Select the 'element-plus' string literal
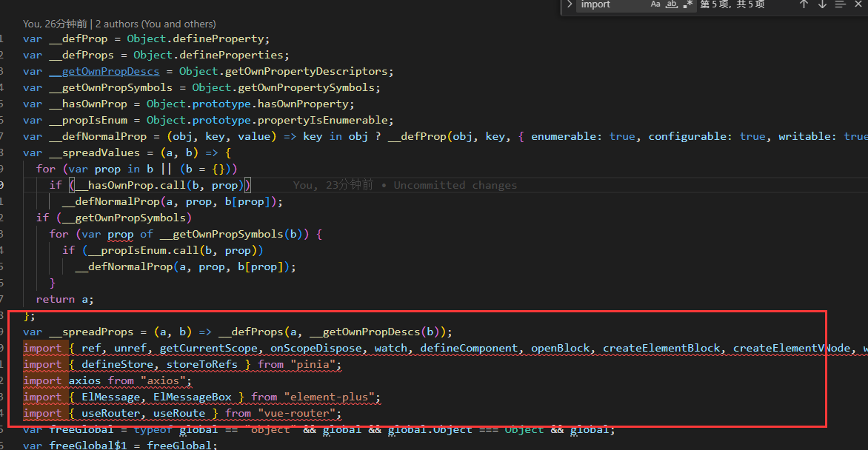The width and height of the screenshot is (868, 450). coord(328,397)
